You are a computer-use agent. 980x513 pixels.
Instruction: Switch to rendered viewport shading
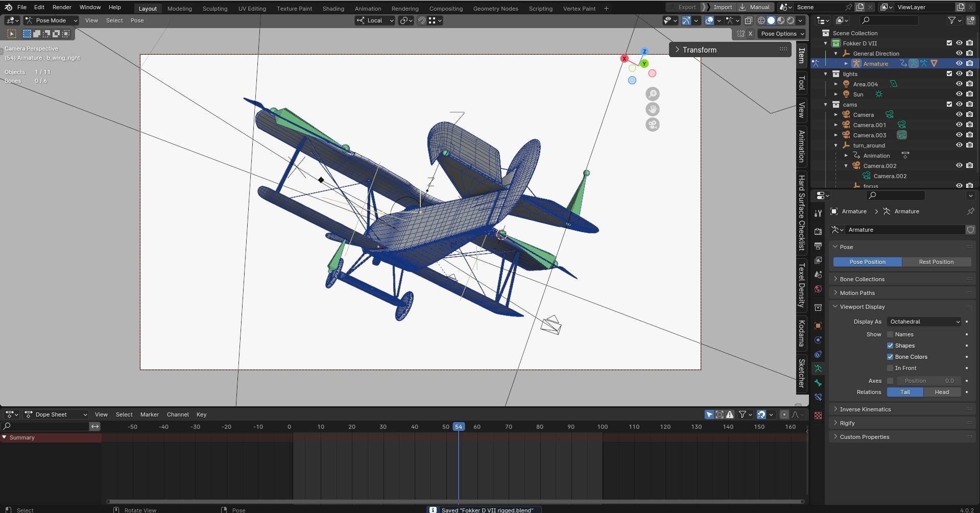click(791, 20)
